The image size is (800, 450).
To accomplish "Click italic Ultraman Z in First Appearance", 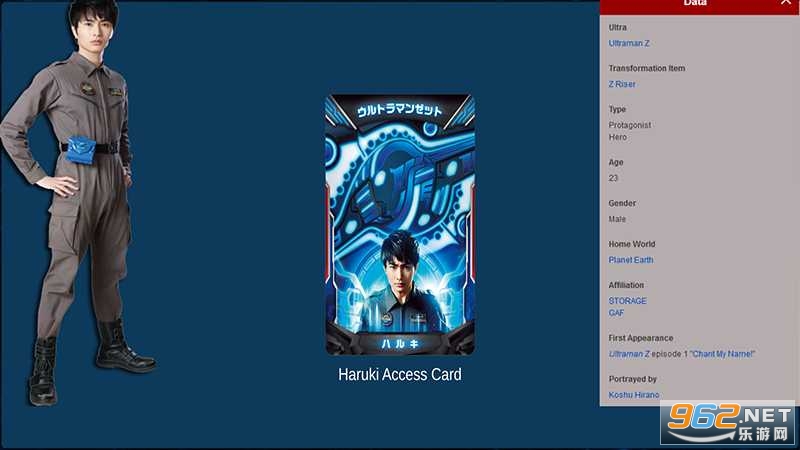I will click(629, 354).
